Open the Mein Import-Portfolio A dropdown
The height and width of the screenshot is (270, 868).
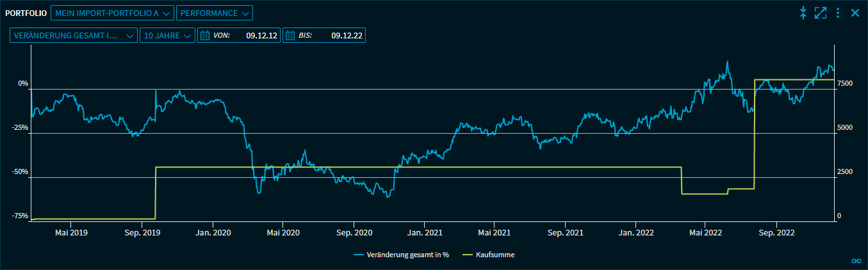112,13
